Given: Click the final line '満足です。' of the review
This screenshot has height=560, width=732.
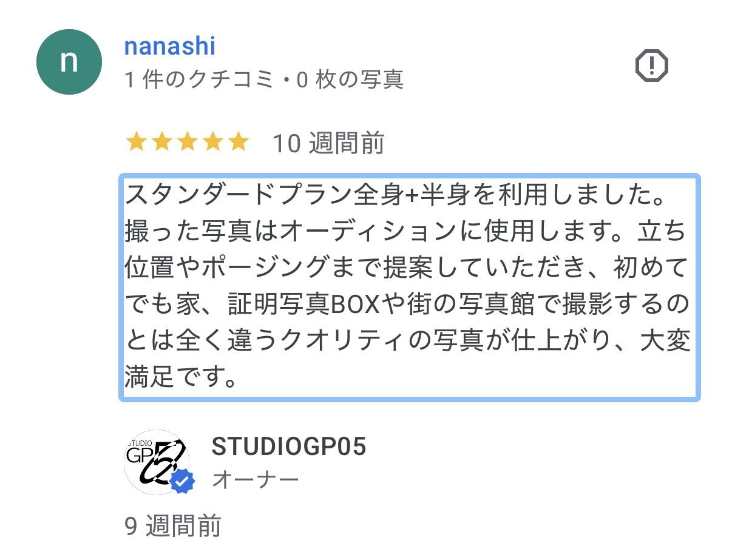Looking at the screenshot, I should [180, 377].
